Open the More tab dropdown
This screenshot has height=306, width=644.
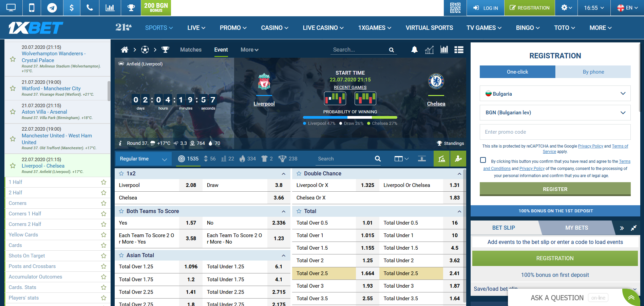click(249, 50)
